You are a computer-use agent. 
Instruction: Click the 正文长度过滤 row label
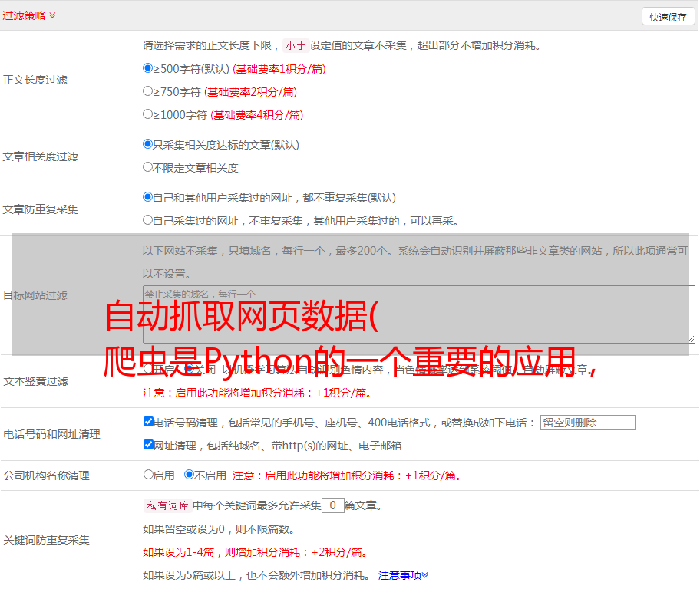[35, 80]
